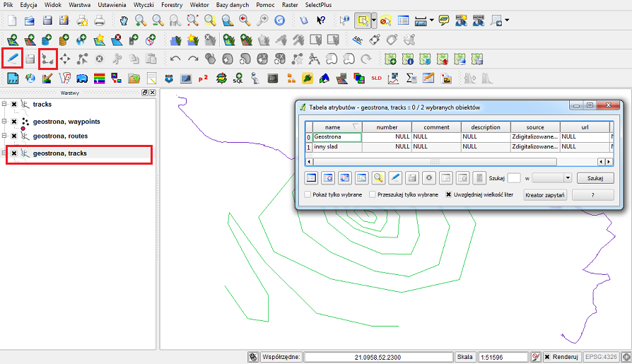The width and height of the screenshot is (632, 364).
Task: Toggle editing pencil in attribute table toolbar
Action: point(395,178)
